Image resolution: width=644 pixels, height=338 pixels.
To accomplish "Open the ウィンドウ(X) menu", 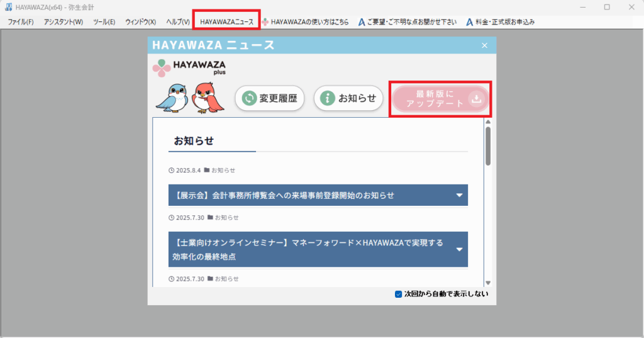I will tap(140, 22).
